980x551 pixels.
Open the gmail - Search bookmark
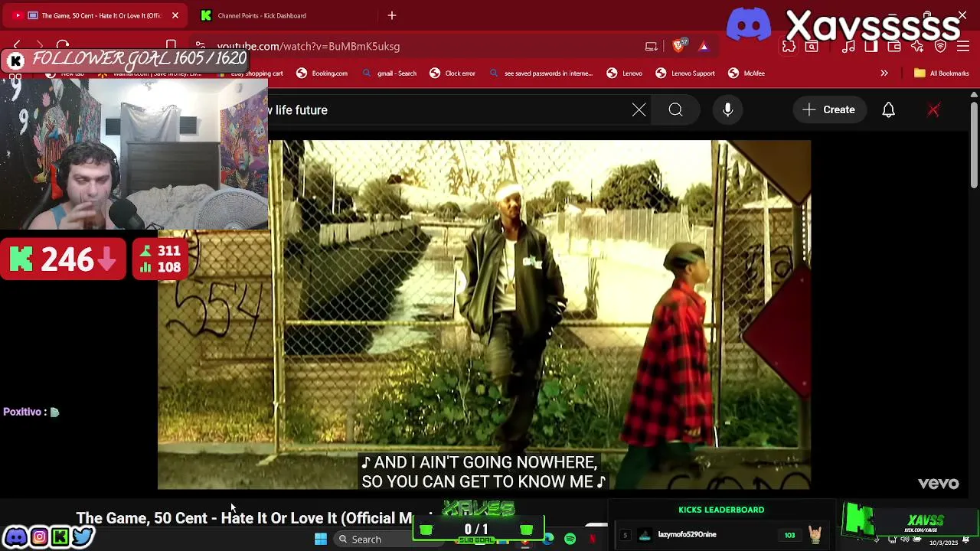tap(390, 73)
